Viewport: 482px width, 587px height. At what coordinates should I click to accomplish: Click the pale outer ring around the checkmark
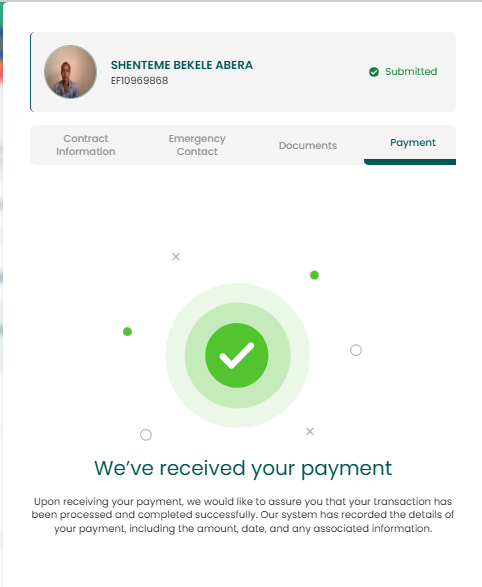pos(238,292)
